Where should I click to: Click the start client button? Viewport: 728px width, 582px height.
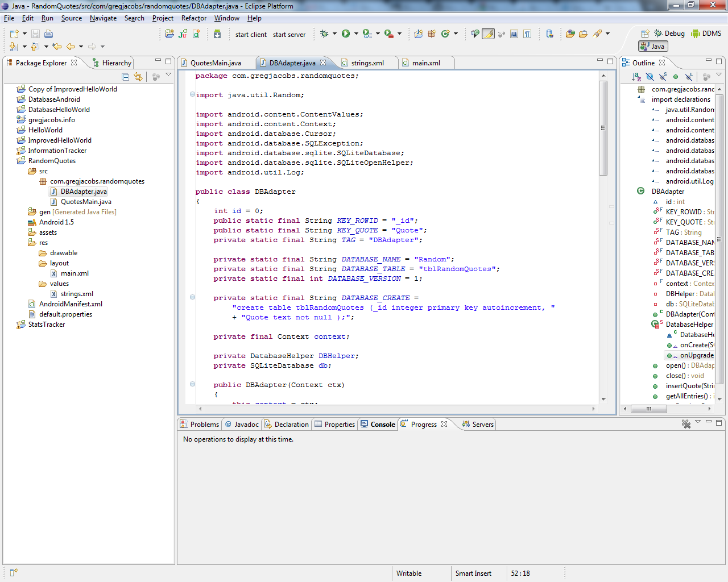coord(251,34)
